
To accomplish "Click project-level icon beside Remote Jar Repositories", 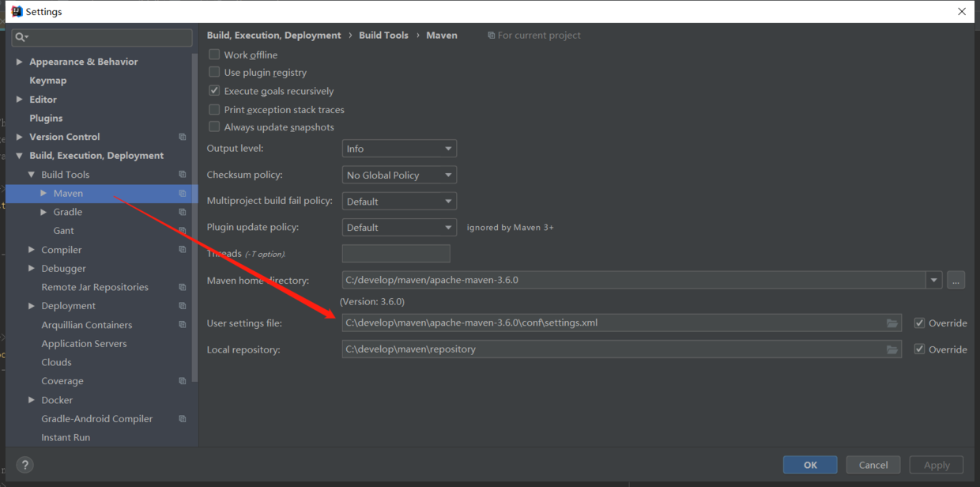I will click(183, 287).
